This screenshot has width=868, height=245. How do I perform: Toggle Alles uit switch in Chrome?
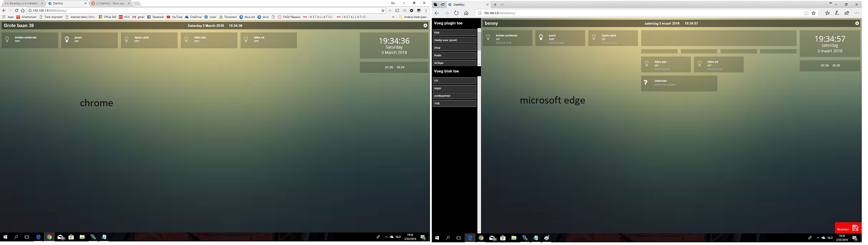(x=269, y=40)
